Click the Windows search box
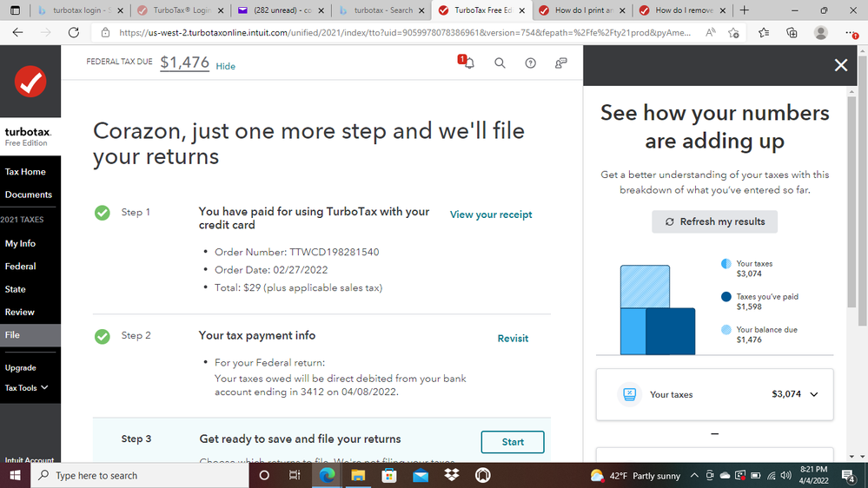 140,475
